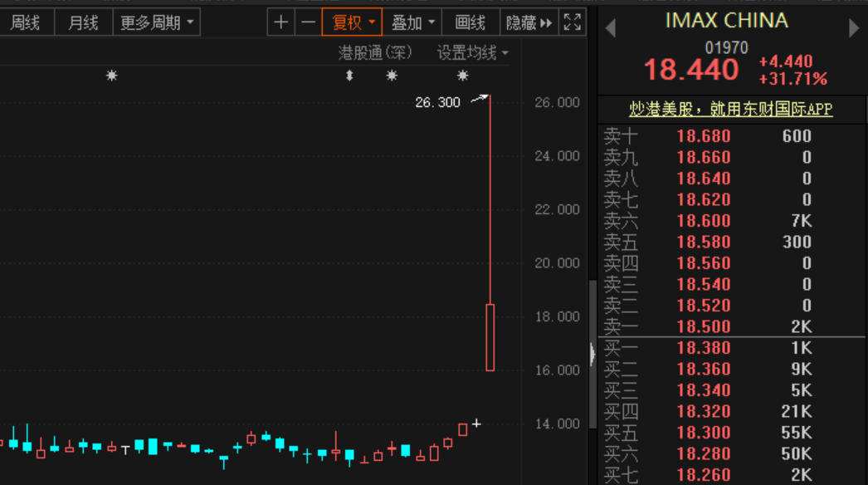Screen dimensions: 868x485
Task: Select 卖九 ask price 18.660
Action: point(704,158)
